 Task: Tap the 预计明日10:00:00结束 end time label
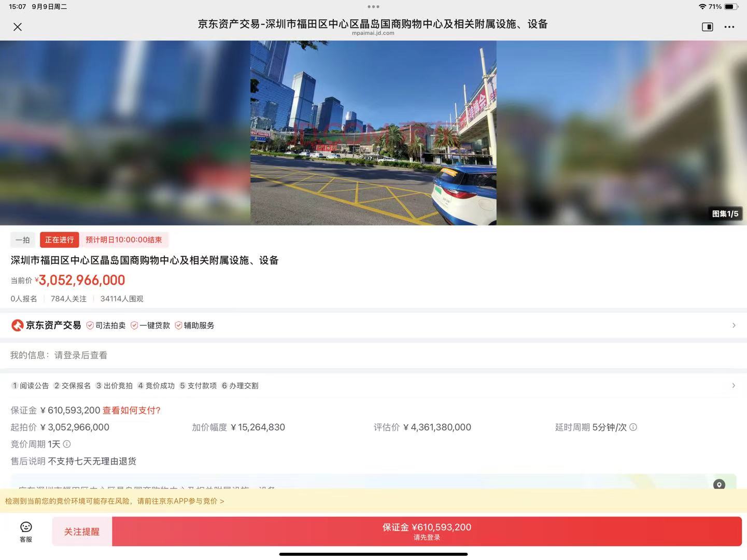click(123, 240)
